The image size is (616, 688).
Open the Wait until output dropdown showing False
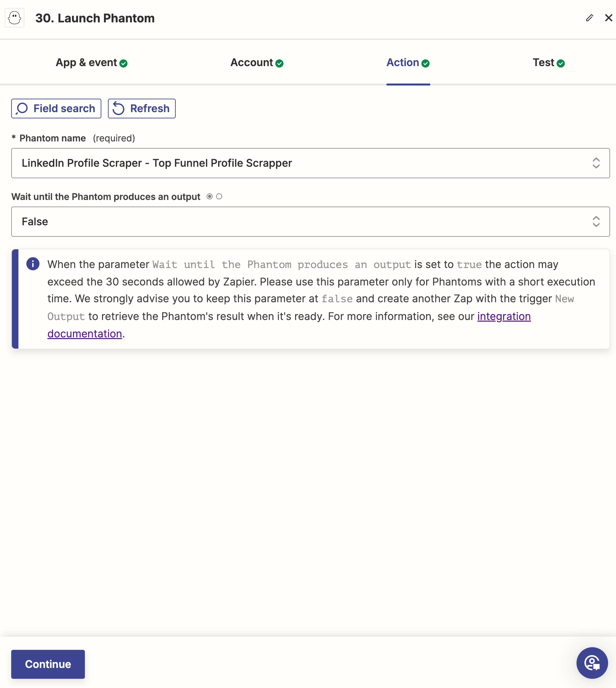click(310, 222)
